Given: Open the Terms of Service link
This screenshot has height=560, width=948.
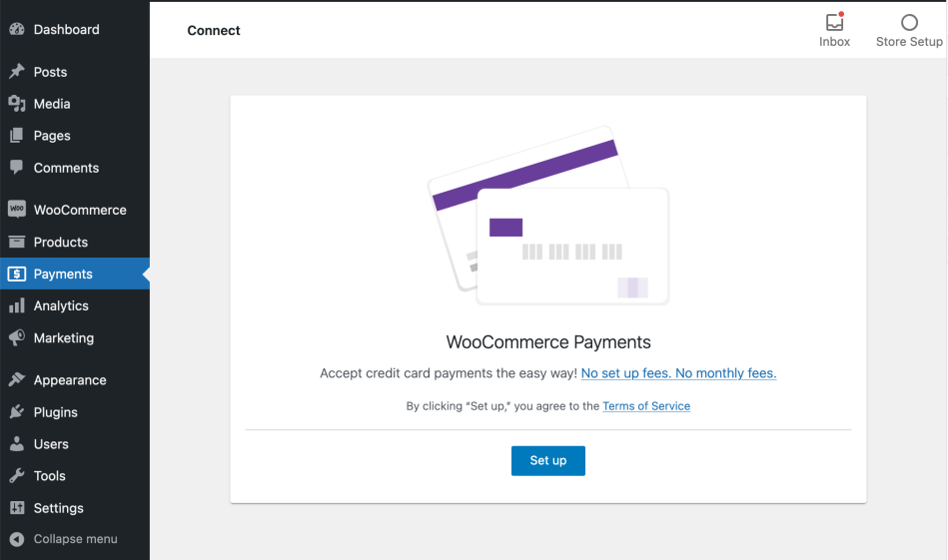Looking at the screenshot, I should coord(646,406).
